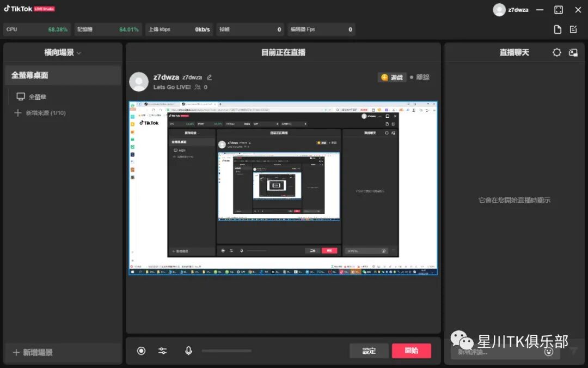Click the CPU usage stat
The width and height of the screenshot is (588, 368).
37,29
